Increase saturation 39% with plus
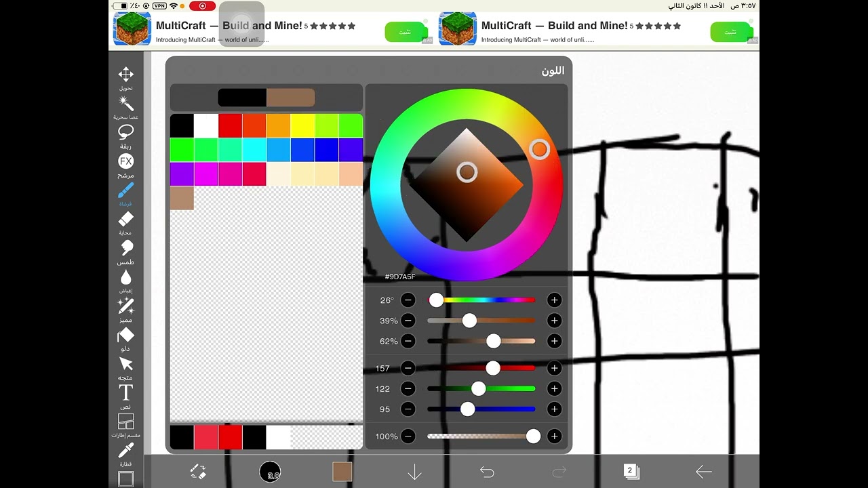This screenshot has height=488, width=868. (554, 321)
